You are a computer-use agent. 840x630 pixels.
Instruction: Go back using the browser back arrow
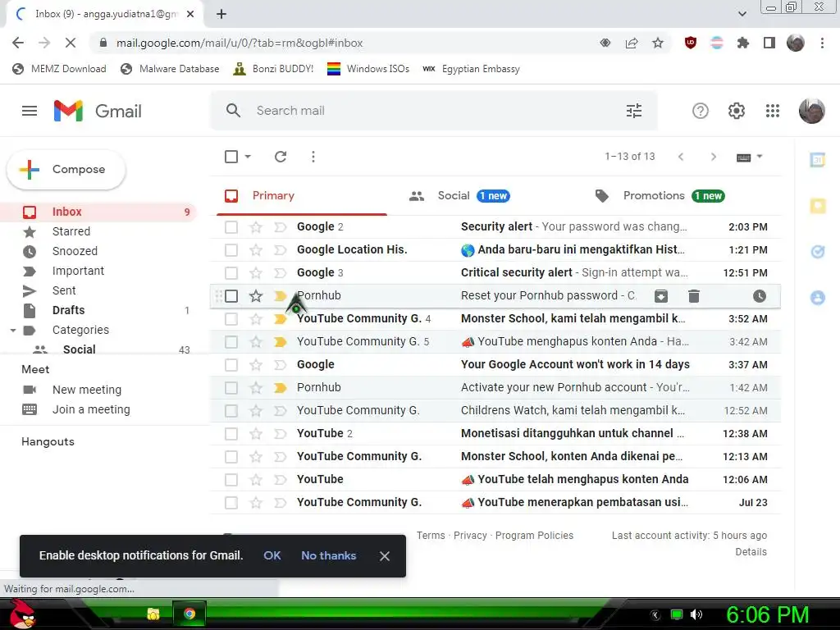pyautogui.click(x=18, y=43)
